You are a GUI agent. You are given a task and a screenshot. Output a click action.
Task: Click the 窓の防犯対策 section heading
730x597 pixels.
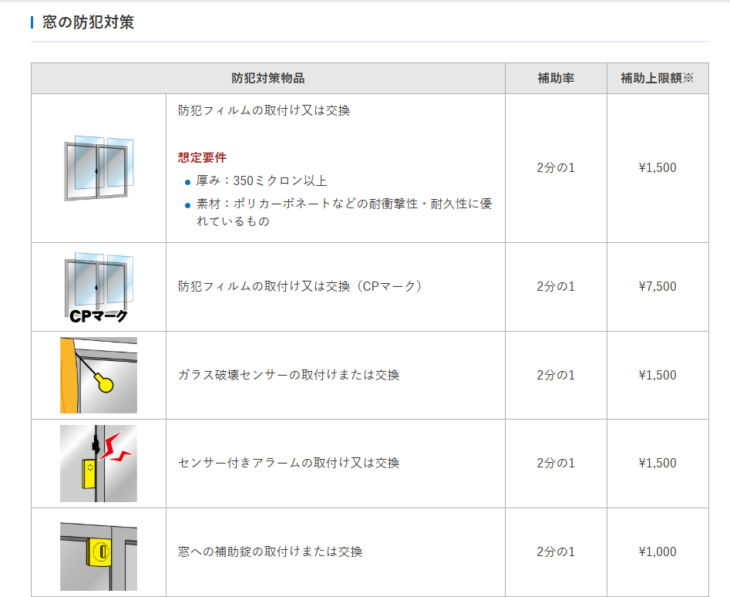[x=88, y=22]
